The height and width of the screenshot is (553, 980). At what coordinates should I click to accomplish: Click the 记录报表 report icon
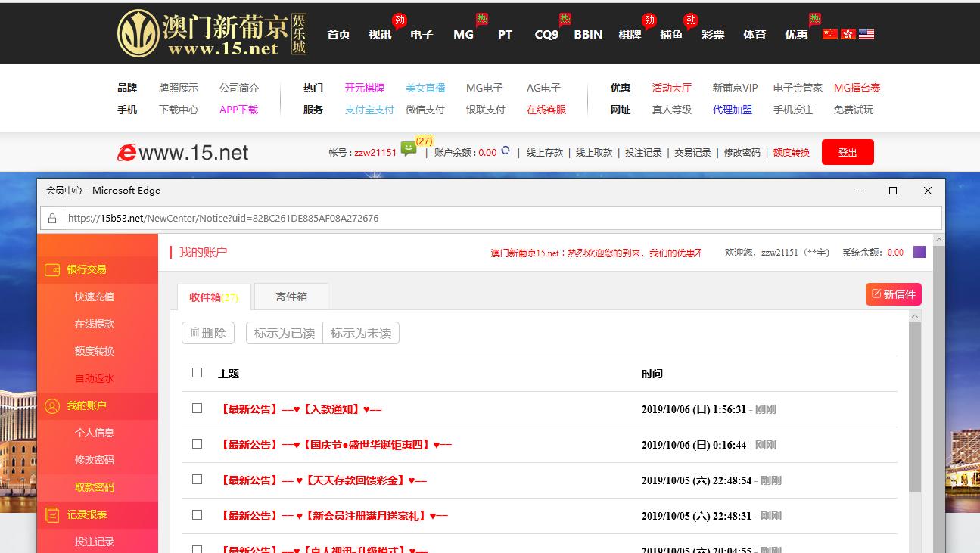click(x=52, y=515)
